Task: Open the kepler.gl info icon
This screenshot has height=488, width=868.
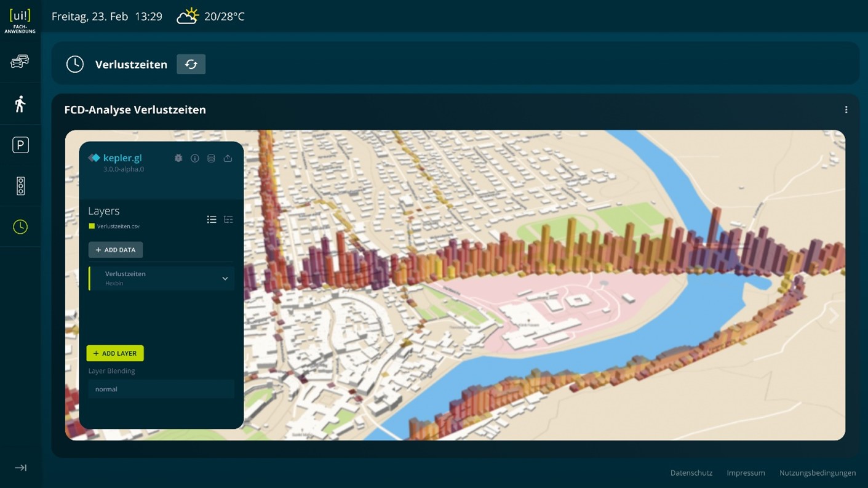Action: (195, 158)
